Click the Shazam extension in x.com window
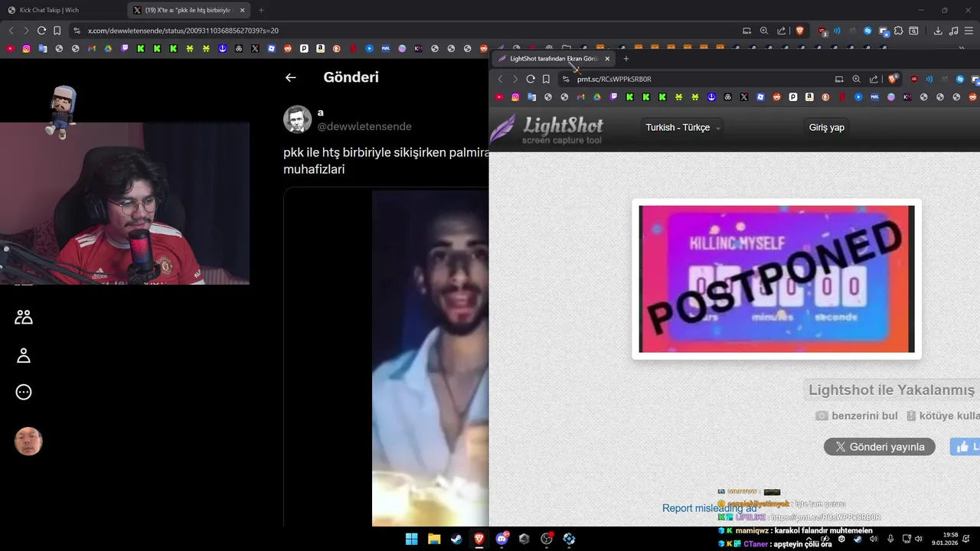 click(867, 31)
